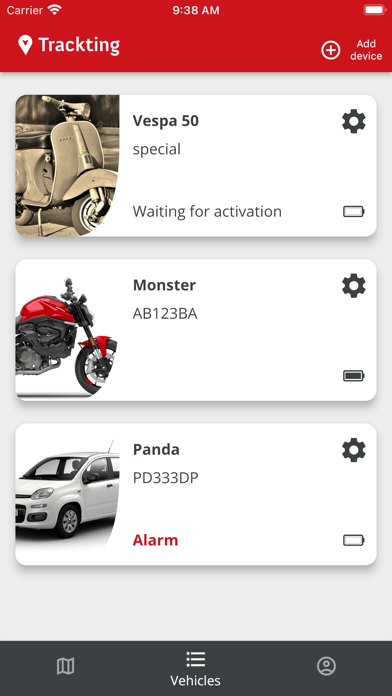392x696 pixels.
Task: Open the Vespa 50 scooter photo
Action: point(67,166)
